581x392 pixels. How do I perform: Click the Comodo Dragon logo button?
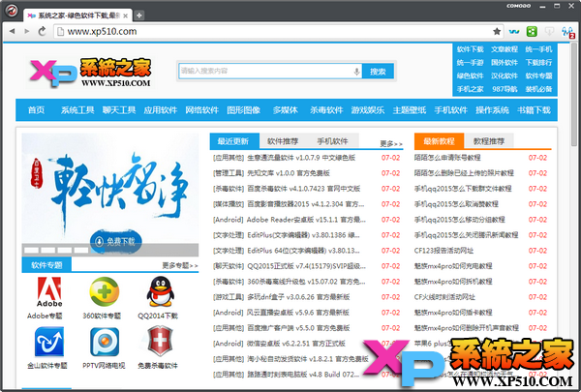11,11
